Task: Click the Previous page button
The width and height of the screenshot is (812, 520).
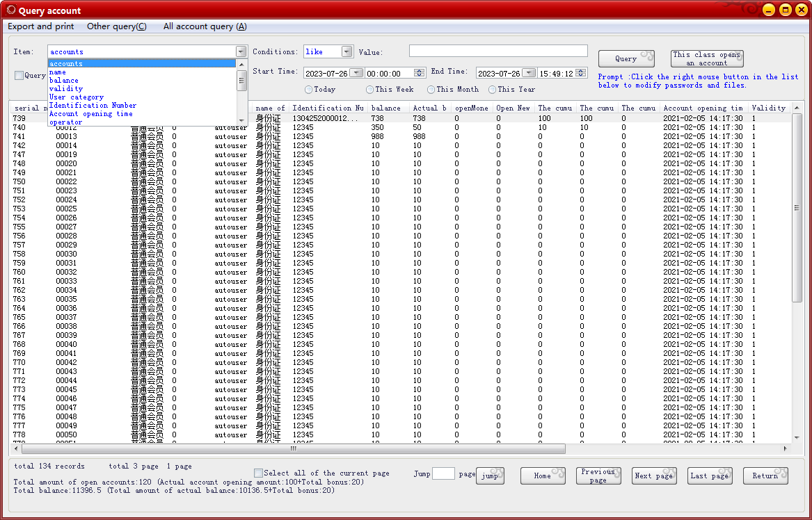Action: click(x=598, y=476)
